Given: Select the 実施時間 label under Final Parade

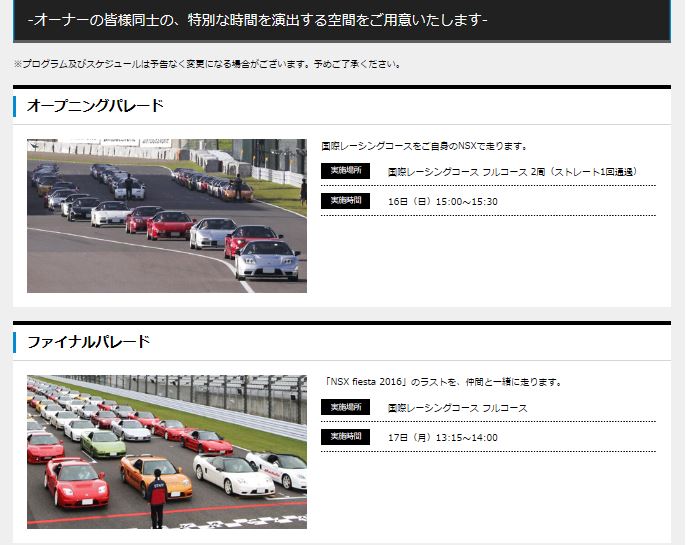Looking at the screenshot, I should click(345, 437).
